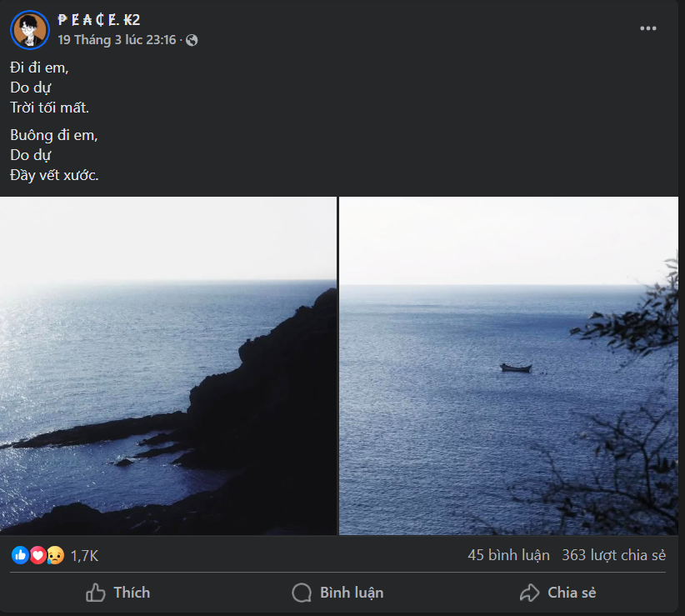Expand the 45 bình luận comments
The width and height of the screenshot is (685, 616).
508,555
